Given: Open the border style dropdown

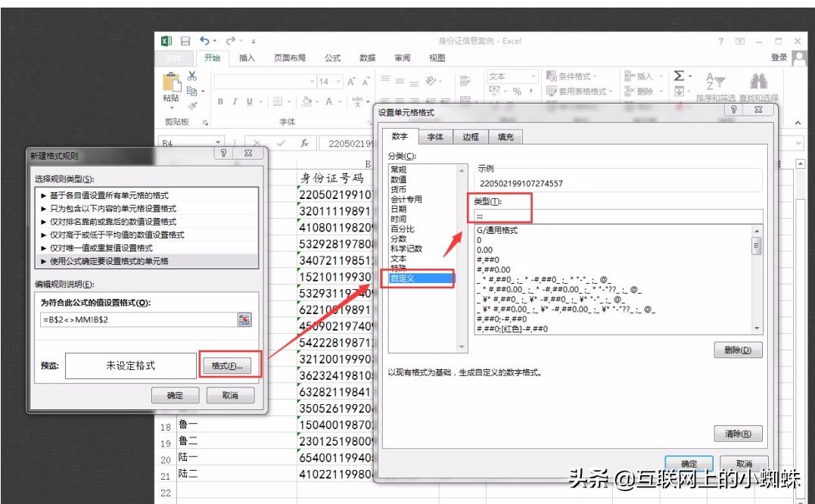Looking at the screenshot, I should (288, 101).
